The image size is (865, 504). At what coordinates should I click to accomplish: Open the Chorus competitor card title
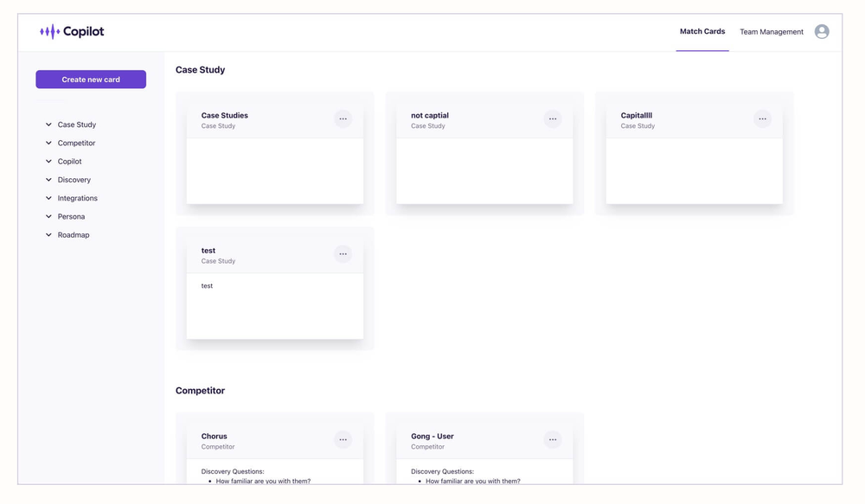coord(214,437)
